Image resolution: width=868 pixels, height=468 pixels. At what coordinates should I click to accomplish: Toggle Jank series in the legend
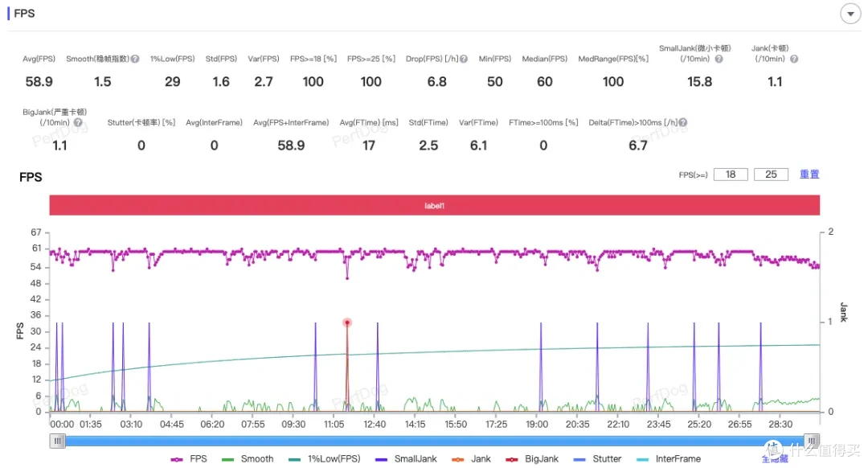pyautogui.click(x=471, y=459)
